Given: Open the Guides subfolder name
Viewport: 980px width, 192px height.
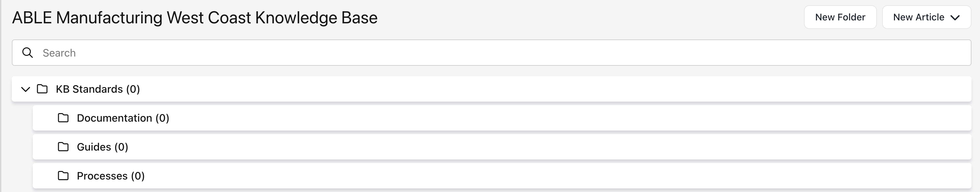Looking at the screenshot, I should coord(94,147).
